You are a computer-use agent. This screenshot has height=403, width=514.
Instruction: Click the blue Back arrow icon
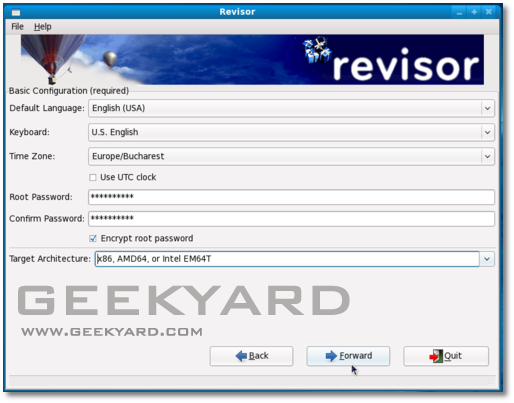click(241, 356)
